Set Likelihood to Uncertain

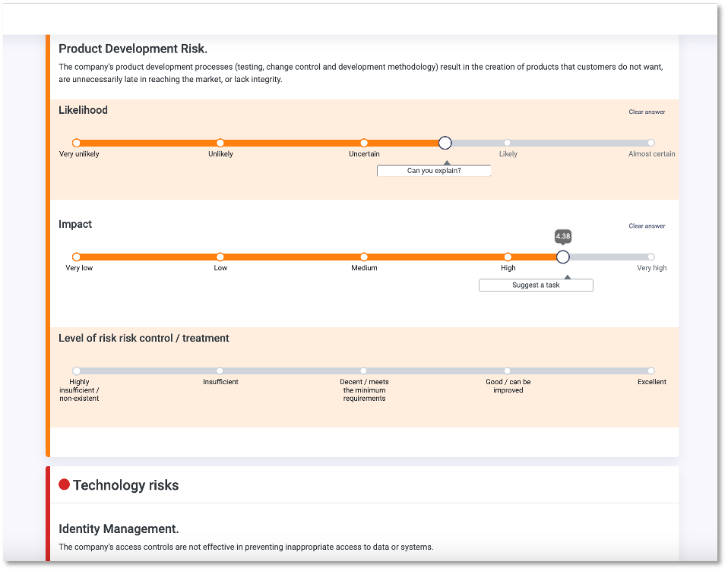[x=364, y=143]
